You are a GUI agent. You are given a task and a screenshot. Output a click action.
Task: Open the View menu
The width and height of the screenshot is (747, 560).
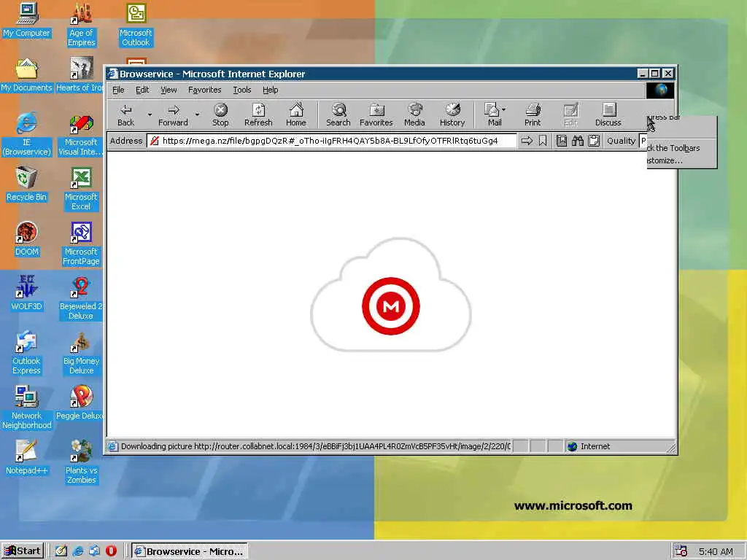pos(169,90)
